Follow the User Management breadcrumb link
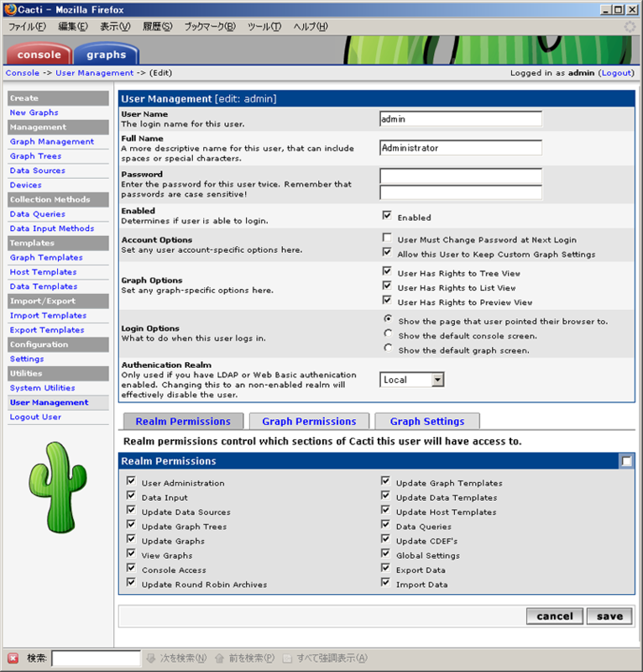 [x=95, y=73]
